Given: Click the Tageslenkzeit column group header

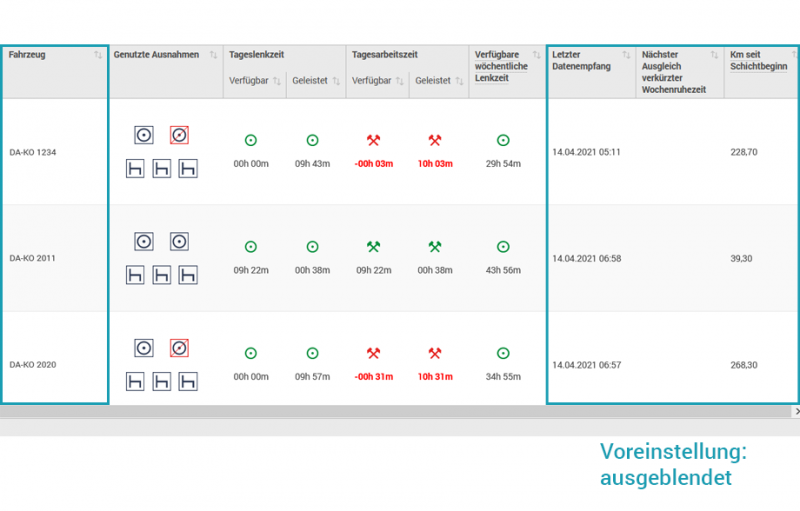Looking at the screenshot, I should pos(256,55).
